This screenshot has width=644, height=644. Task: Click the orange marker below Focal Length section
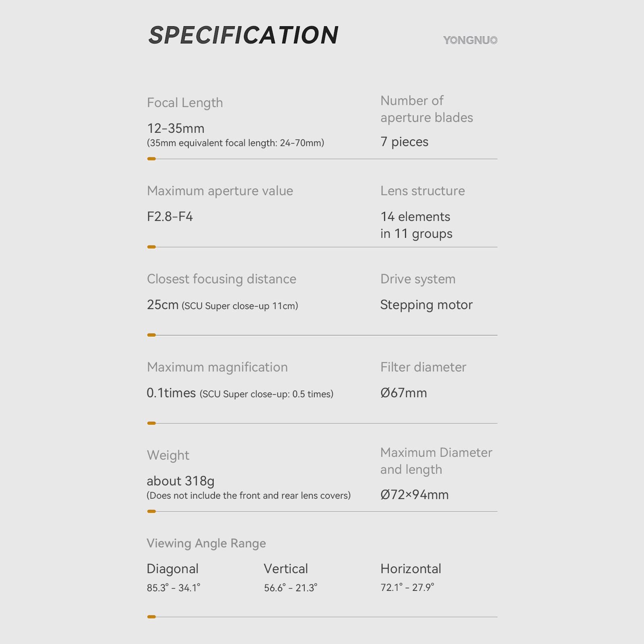pos(151,159)
